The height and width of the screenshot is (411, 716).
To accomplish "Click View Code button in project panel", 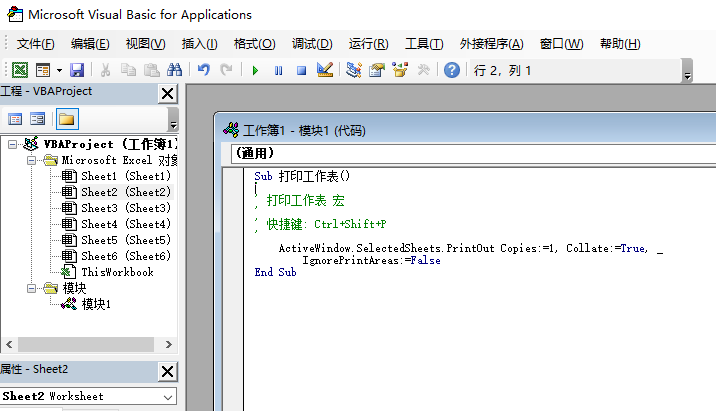I will (15, 119).
